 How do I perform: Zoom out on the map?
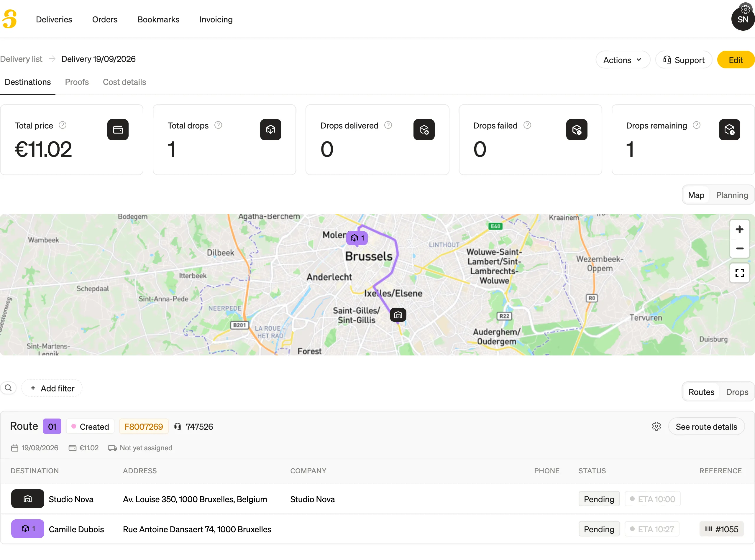coord(739,248)
